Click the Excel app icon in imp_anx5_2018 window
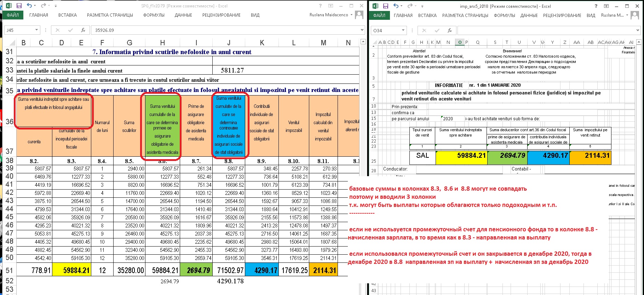Screen dimensions: 644x295 (x=375, y=6)
